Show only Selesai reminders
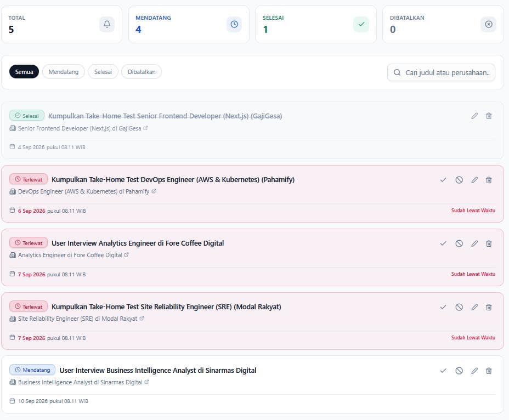This screenshot has height=420, width=509. tap(103, 72)
